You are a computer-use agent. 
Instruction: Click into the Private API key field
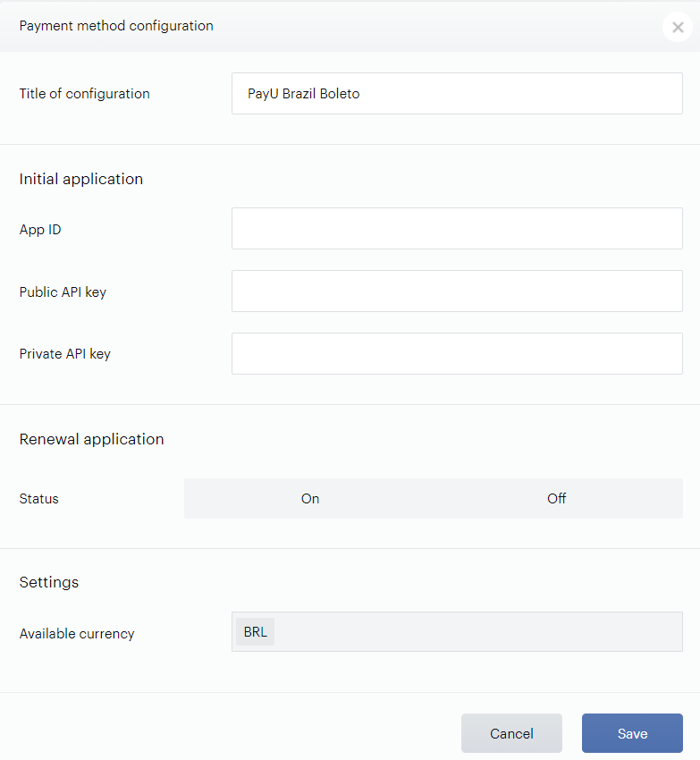click(457, 353)
